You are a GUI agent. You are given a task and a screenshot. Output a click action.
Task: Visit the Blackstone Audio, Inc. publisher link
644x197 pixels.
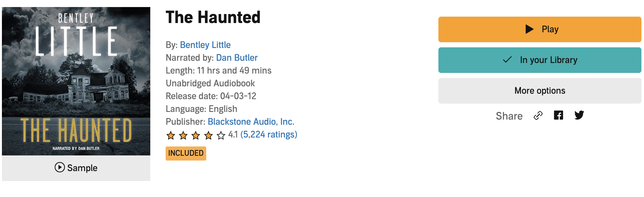251,122
